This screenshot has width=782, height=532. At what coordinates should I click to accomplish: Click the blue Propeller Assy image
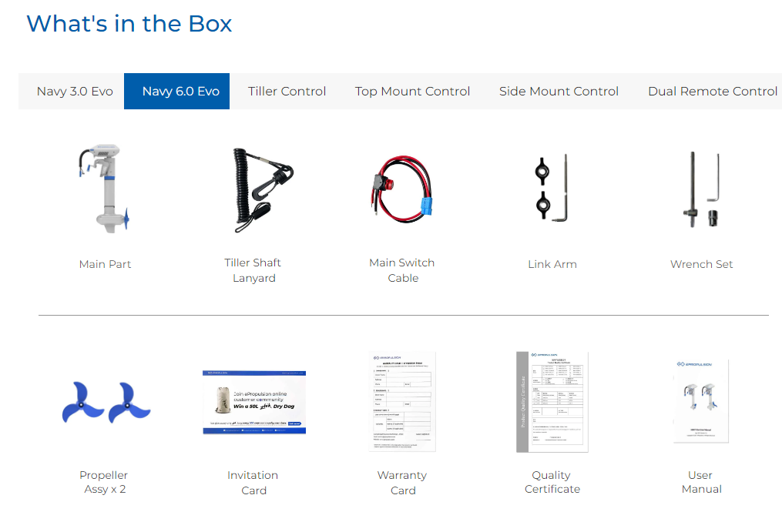(106, 403)
